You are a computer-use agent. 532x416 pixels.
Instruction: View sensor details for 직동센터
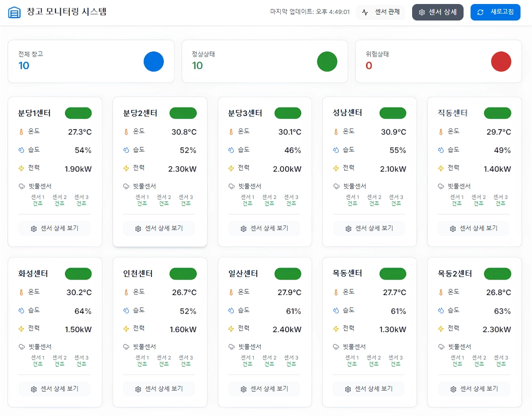474,228
